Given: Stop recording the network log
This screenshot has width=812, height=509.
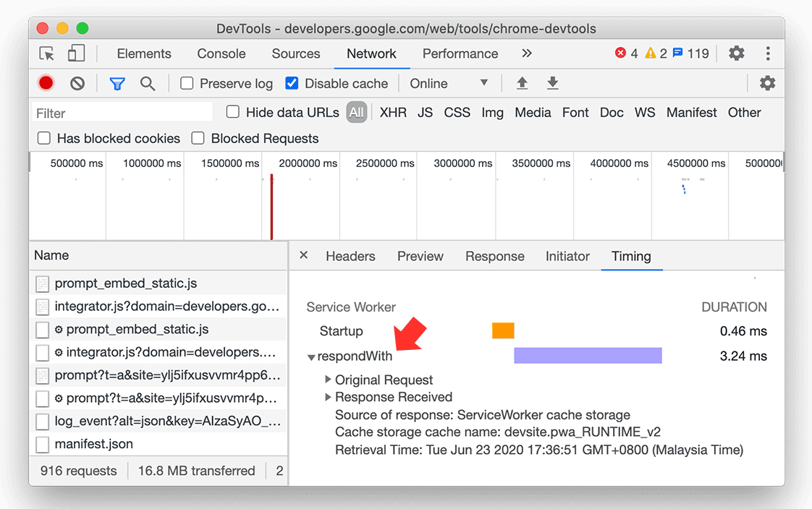Looking at the screenshot, I should coord(45,83).
